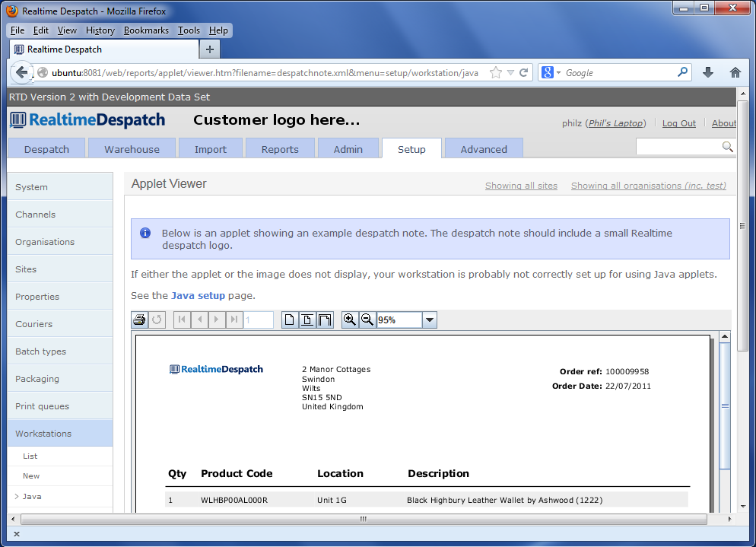Go to first page in applet viewer
This screenshot has width=756, height=547.
182,320
